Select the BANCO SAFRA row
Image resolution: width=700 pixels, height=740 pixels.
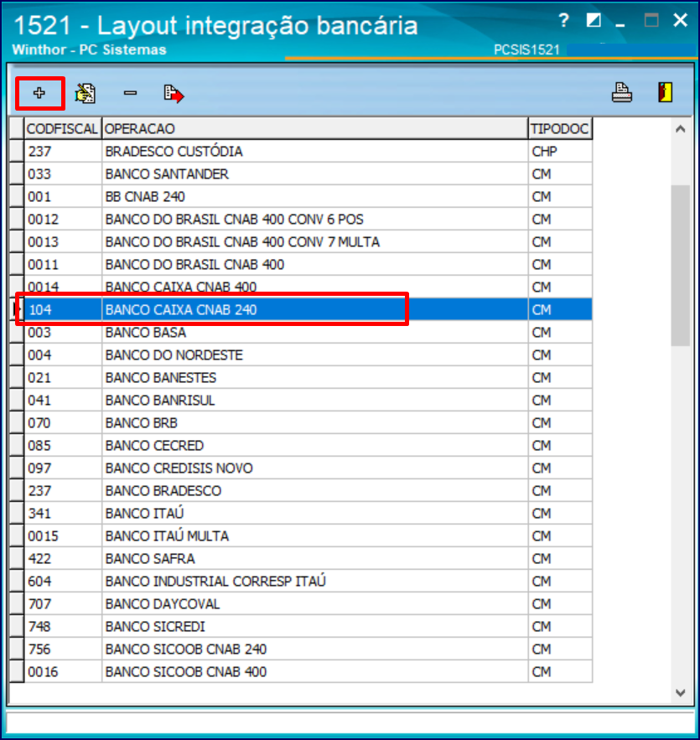[x=308, y=559]
